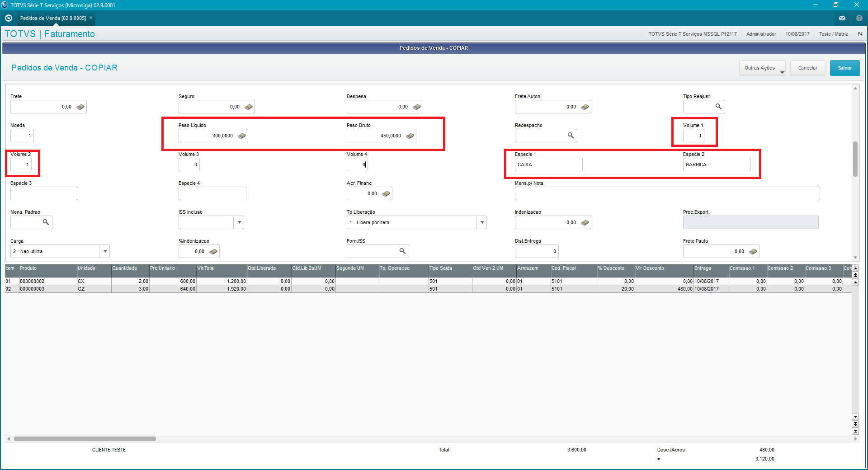The height and width of the screenshot is (470, 868).
Task: Click the Proc.Export. field
Action: pyautogui.click(x=750, y=222)
